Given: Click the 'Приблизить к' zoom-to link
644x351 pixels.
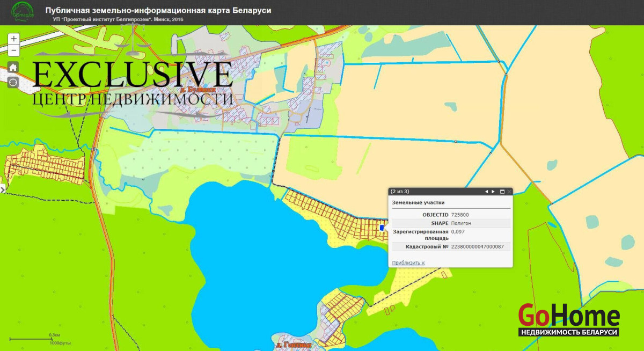Looking at the screenshot, I should tap(408, 262).
